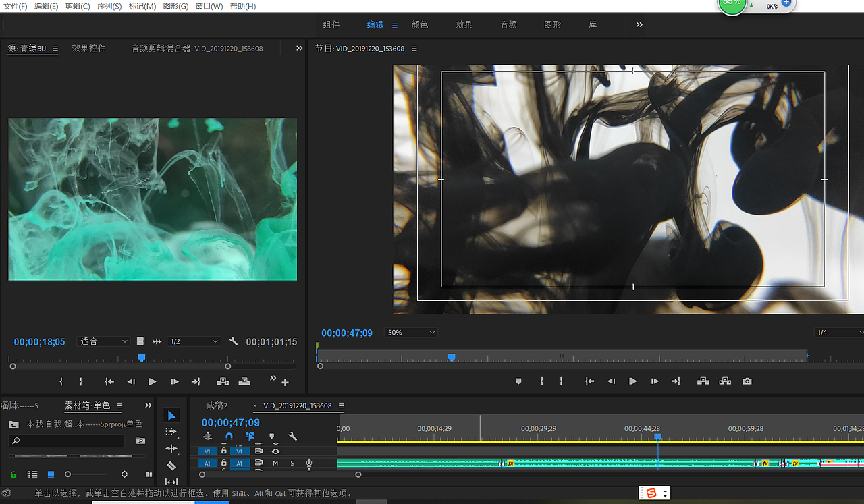Mute the A1 audio track
The height and width of the screenshot is (504, 864).
[x=275, y=463]
